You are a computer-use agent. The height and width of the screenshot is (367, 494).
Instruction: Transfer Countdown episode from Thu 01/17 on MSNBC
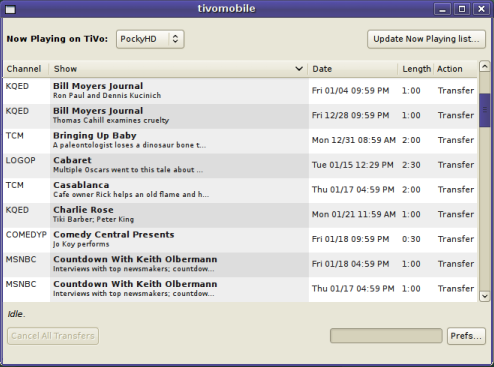click(x=456, y=289)
